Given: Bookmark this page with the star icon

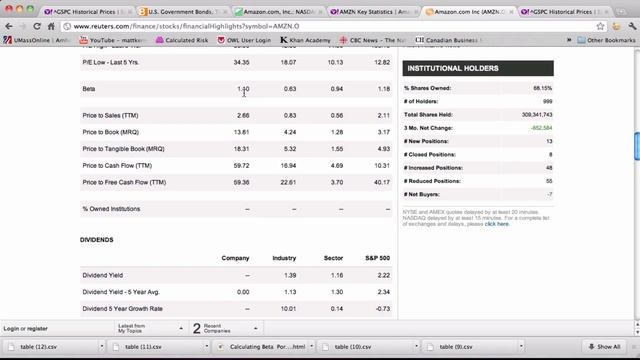Looking at the screenshot, I should (600, 26).
